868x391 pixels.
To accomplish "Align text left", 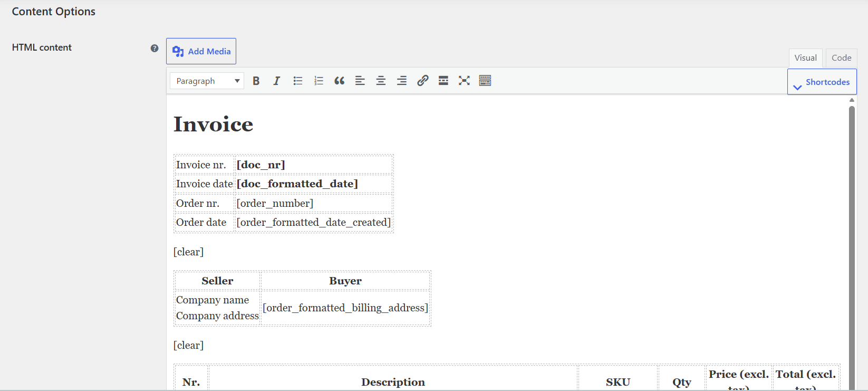I will [360, 81].
